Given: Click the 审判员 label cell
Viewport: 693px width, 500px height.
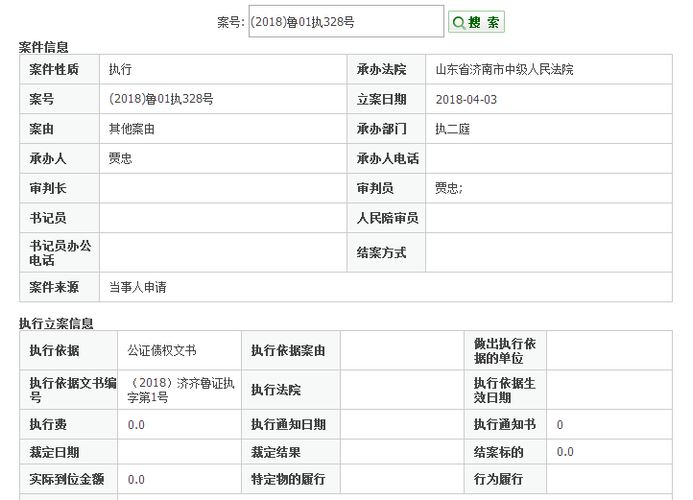Looking at the screenshot, I should [386, 188].
